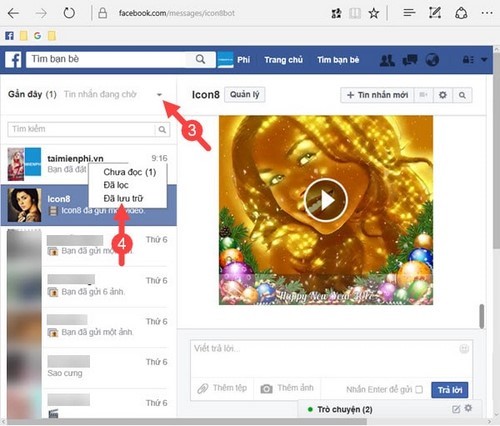This screenshot has height=426, width=500.
Task: Expand the message filter dropdown arrow
Action: coord(159,95)
